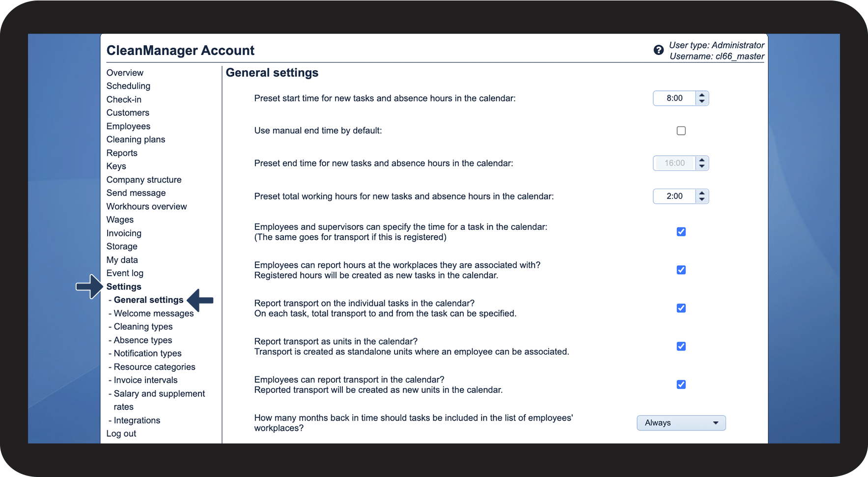Toggle 'Report transport as units' checkbox
Image resolution: width=868 pixels, height=477 pixels.
pos(681,346)
